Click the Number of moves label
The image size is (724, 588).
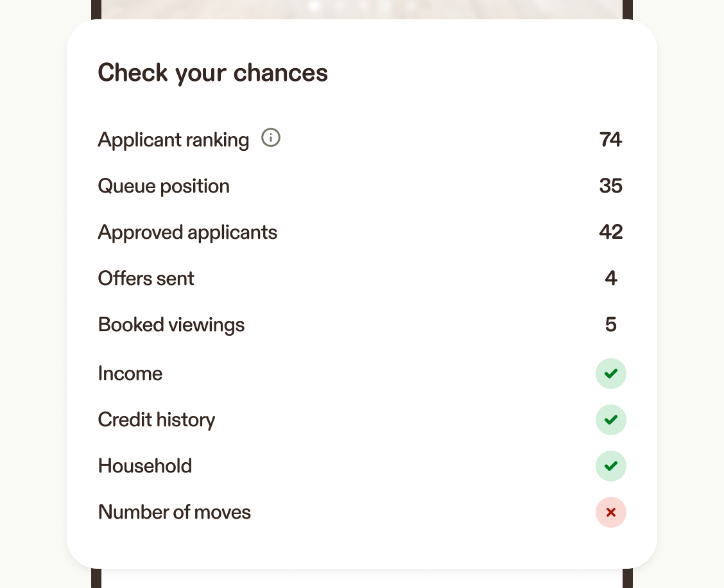[175, 512]
